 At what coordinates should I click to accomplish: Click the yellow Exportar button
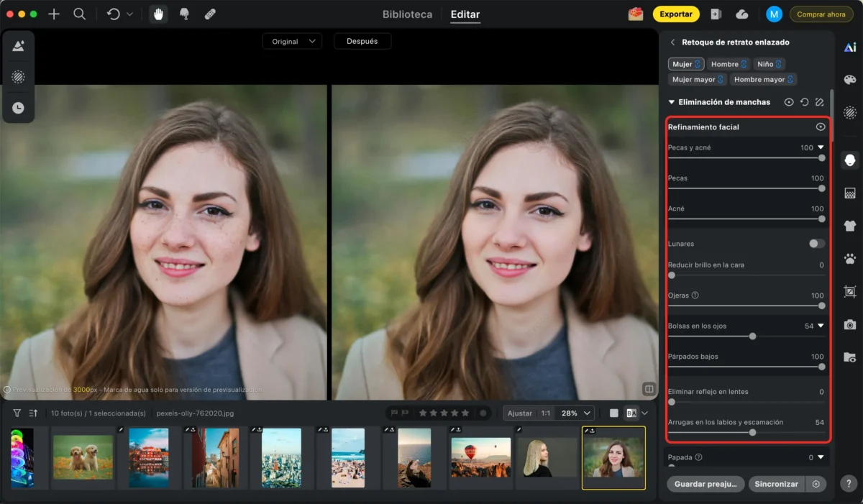pyautogui.click(x=676, y=14)
